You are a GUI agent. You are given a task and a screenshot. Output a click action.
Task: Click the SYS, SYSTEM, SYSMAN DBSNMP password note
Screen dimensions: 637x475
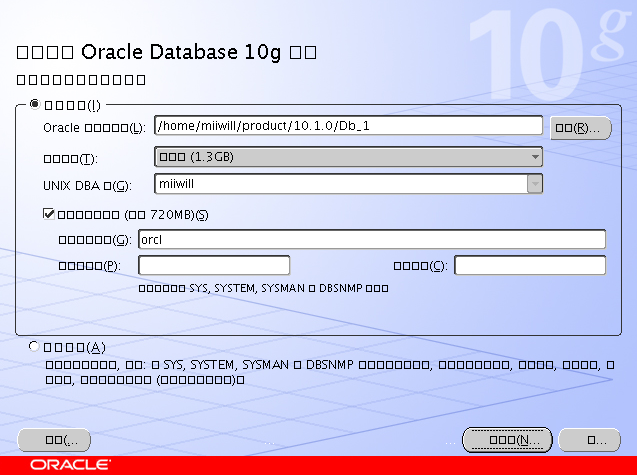[x=263, y=288]
